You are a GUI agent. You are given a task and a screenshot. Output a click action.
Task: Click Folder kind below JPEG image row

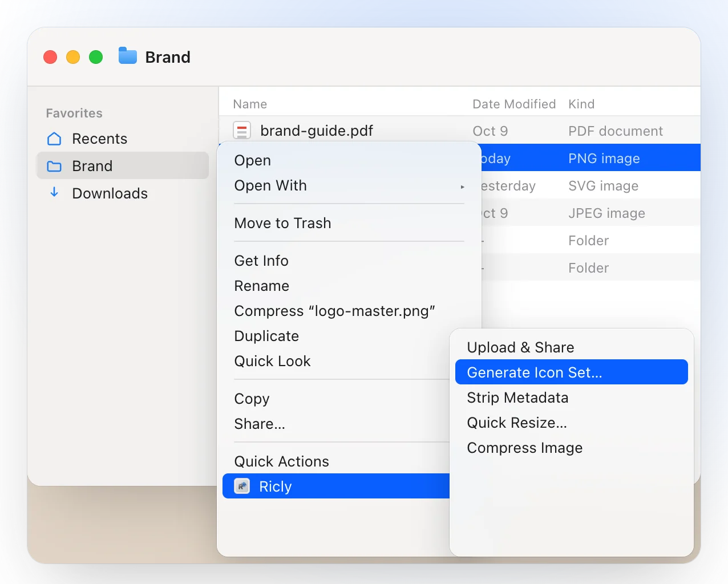[x=588, y=241]
